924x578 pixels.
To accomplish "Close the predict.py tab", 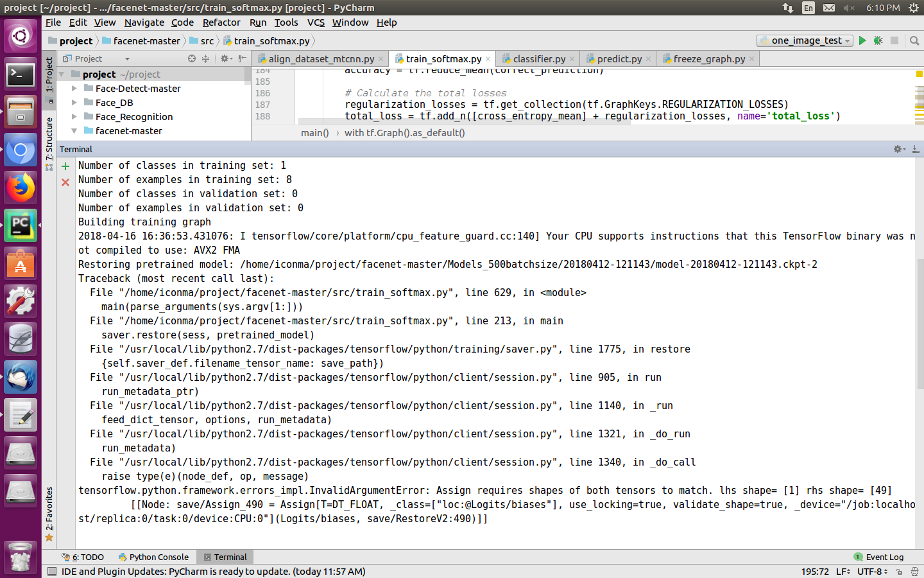I will click(x=648, y=58).
